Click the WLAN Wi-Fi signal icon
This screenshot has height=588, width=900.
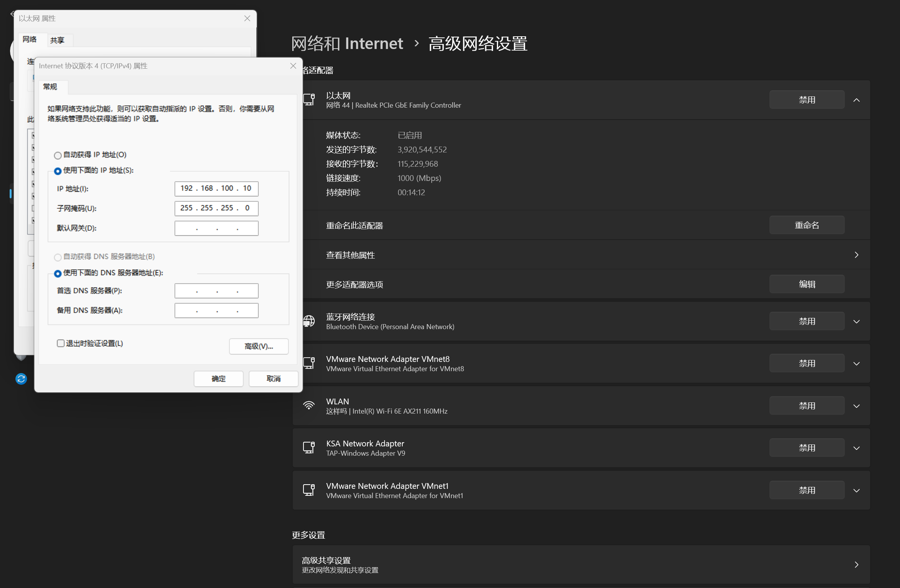point(309,406)
